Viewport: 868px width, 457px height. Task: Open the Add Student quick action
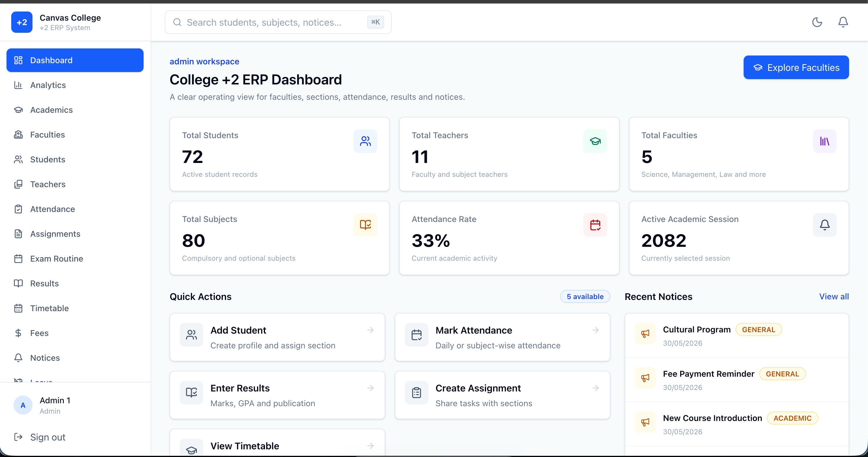277,337
